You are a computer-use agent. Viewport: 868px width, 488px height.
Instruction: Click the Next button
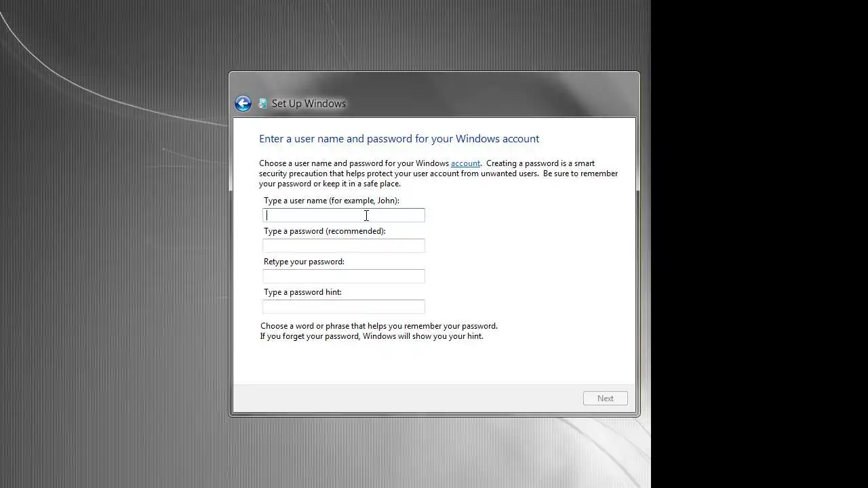[606, 399]
